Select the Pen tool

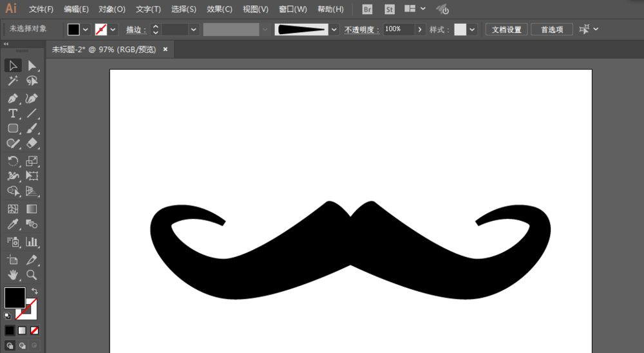[13, 99]
